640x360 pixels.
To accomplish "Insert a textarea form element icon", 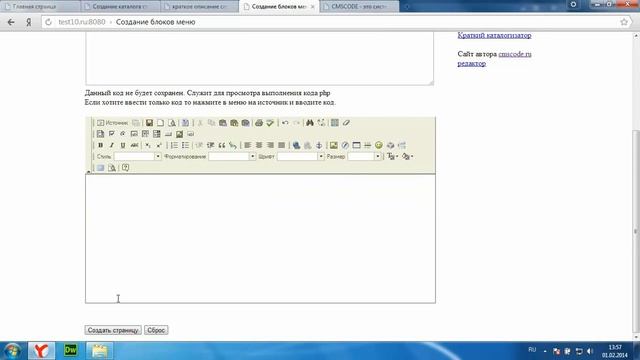I will click(x=145, y=134).
